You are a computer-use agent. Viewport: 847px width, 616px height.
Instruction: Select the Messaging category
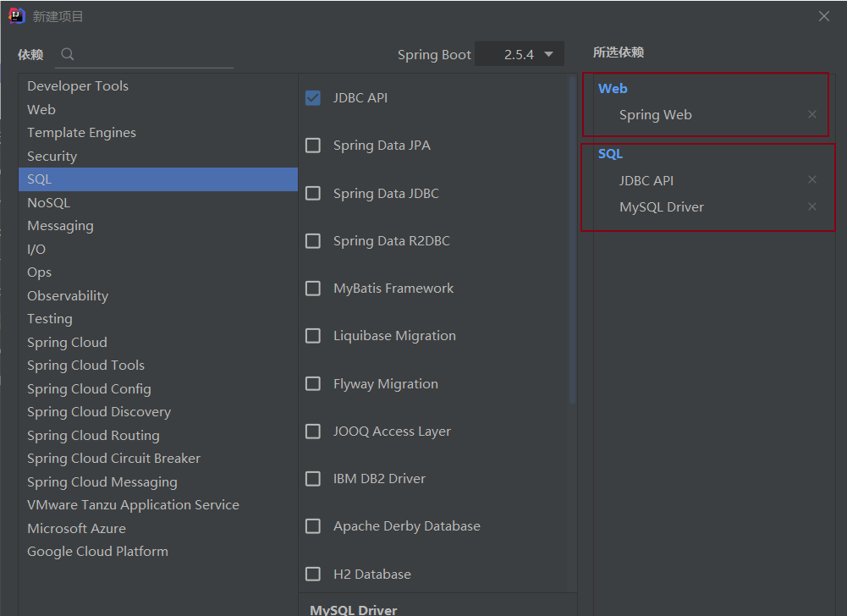pos(157,226)
